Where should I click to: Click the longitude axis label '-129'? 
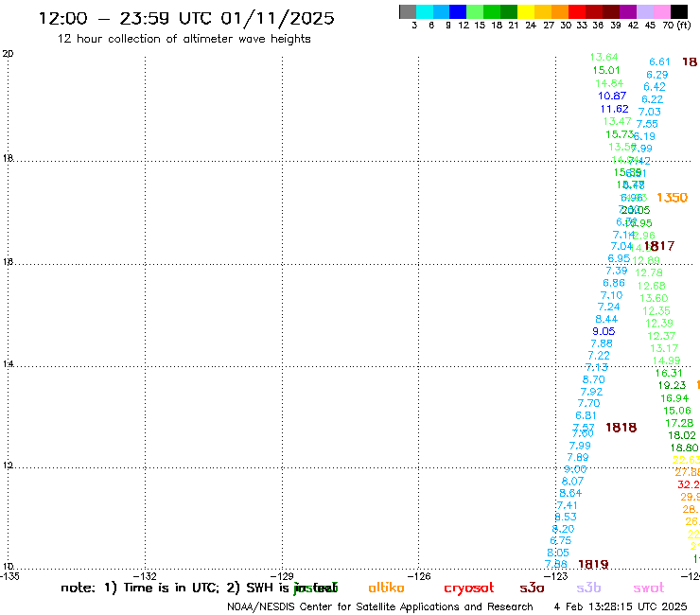point(284,576)
